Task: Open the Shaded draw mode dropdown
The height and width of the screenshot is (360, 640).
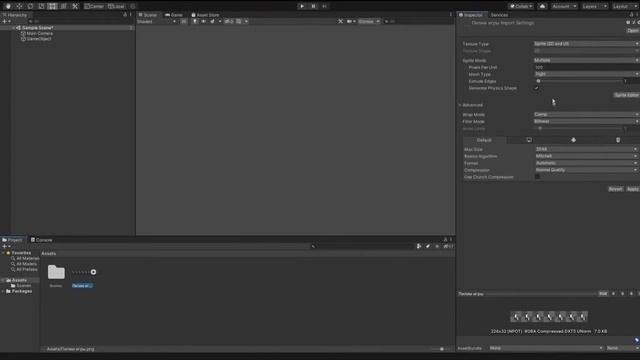Action: click(156, 21)
